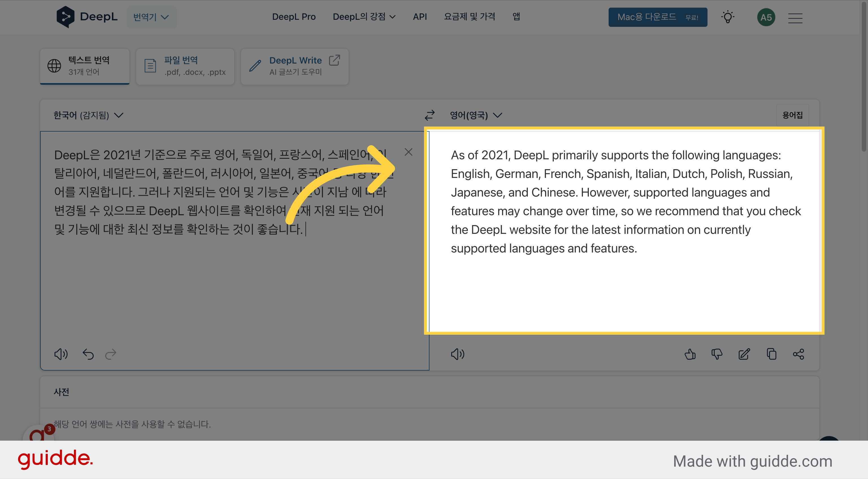Open the hamburger menu

795,18
